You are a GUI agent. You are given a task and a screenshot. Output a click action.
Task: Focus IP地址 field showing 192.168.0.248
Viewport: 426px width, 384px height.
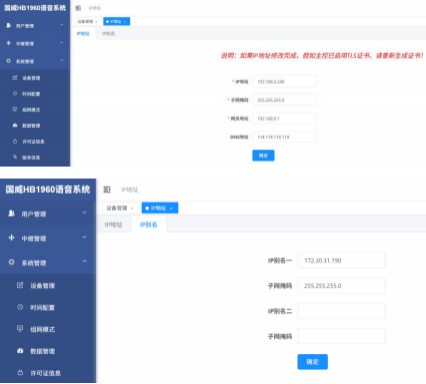[284, 82]
